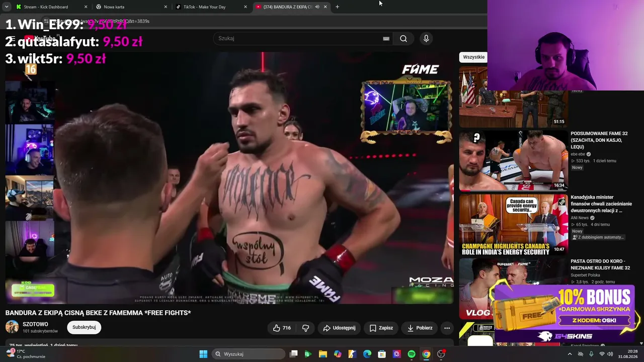
Task: Close the Kick Dashboard tab
Action: tap(86, 7)
